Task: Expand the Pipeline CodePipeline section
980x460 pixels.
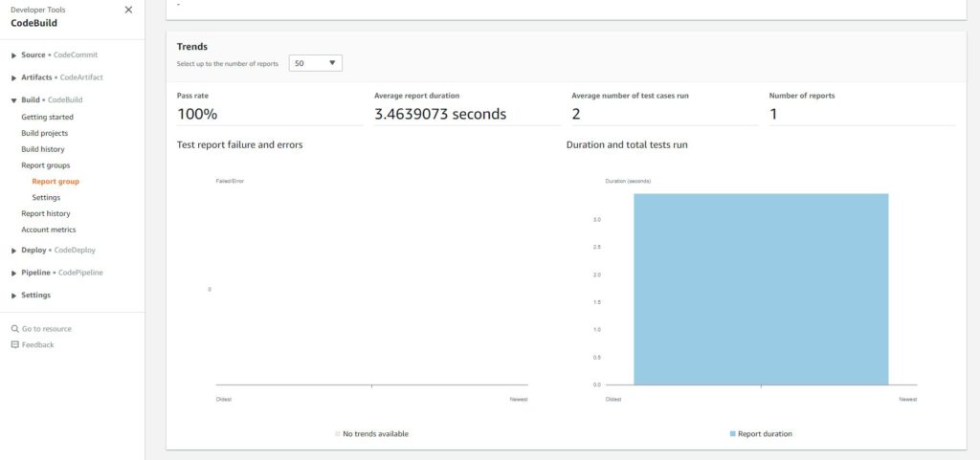Action: pyautogui.click(x=13, y=274)
